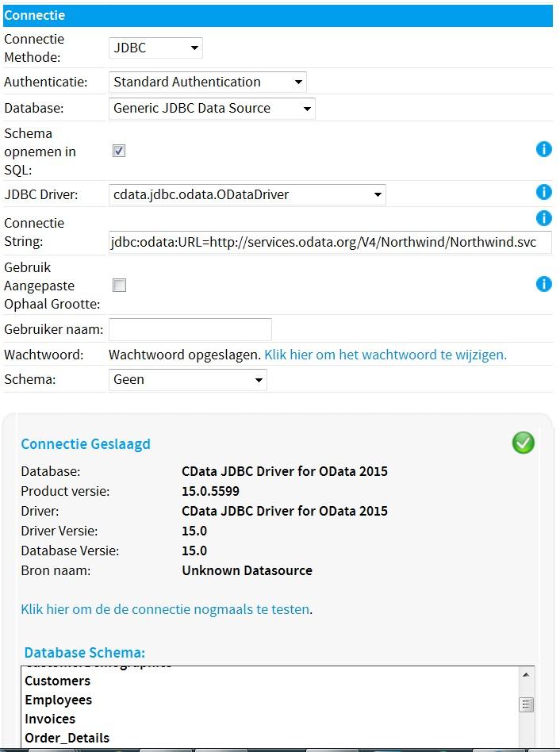
Task: Click link to test the connectie again
Action: (x=165, y=609)
